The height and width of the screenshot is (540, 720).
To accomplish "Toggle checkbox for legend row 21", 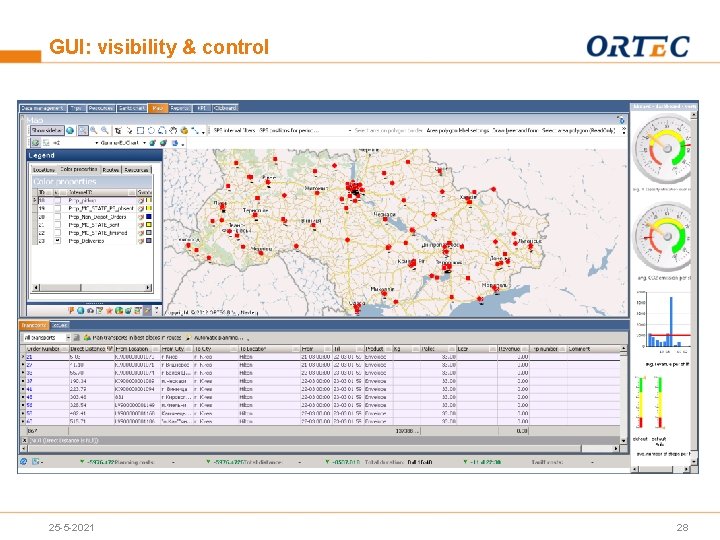I will [x=57, y=225].
